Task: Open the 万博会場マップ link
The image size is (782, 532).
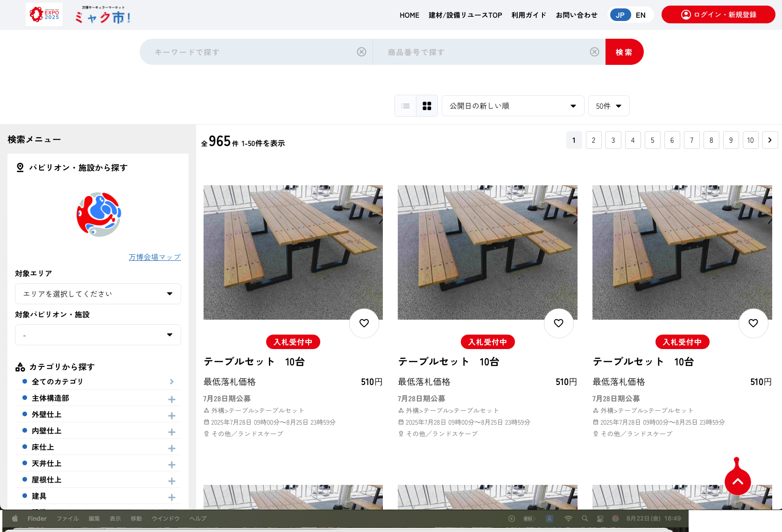Action: point(155,257)
